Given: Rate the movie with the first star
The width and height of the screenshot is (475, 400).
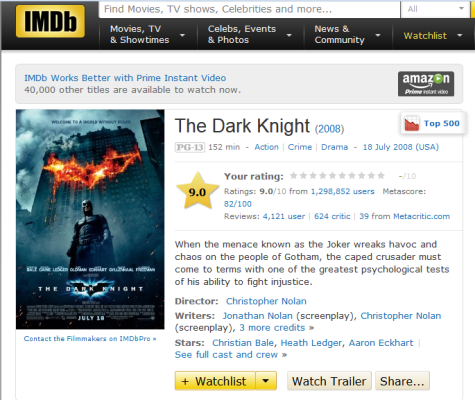Looking at the screenshot, I should 294,176.
